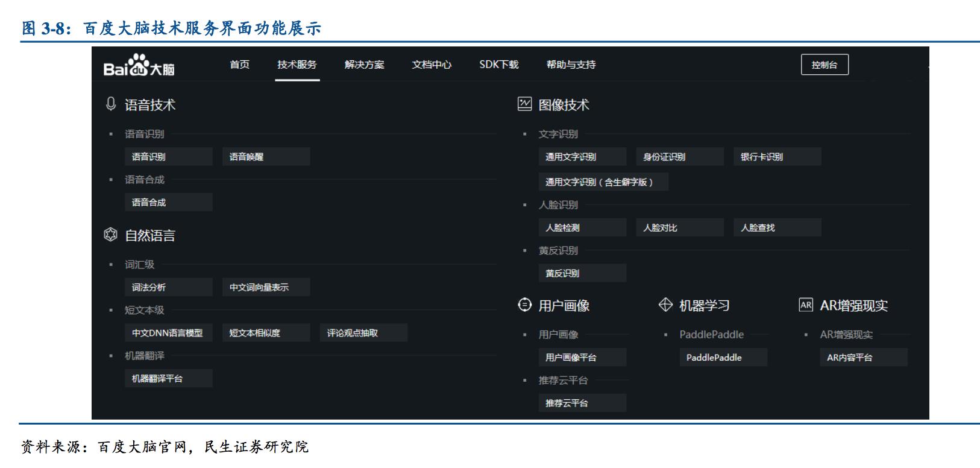The height and width of the screenshot is (468, 980).
Task: Open AR内容平台
Action: tap(864, 358)
